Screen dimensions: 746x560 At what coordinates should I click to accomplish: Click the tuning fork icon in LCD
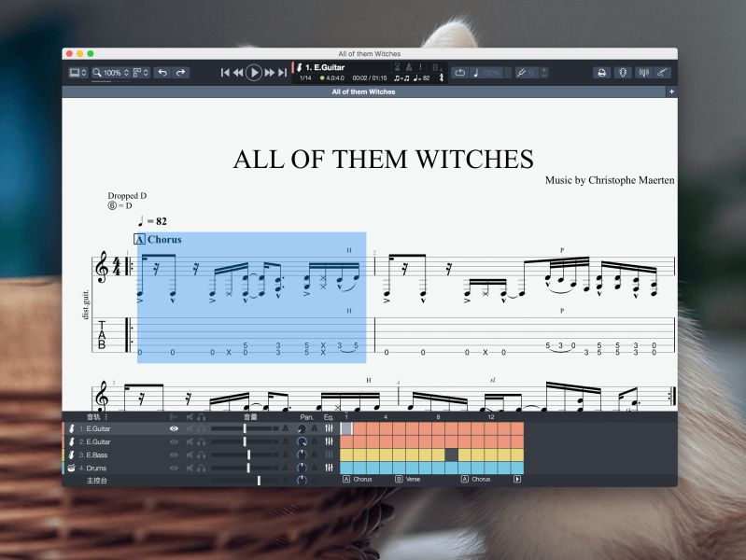point(441,77)
